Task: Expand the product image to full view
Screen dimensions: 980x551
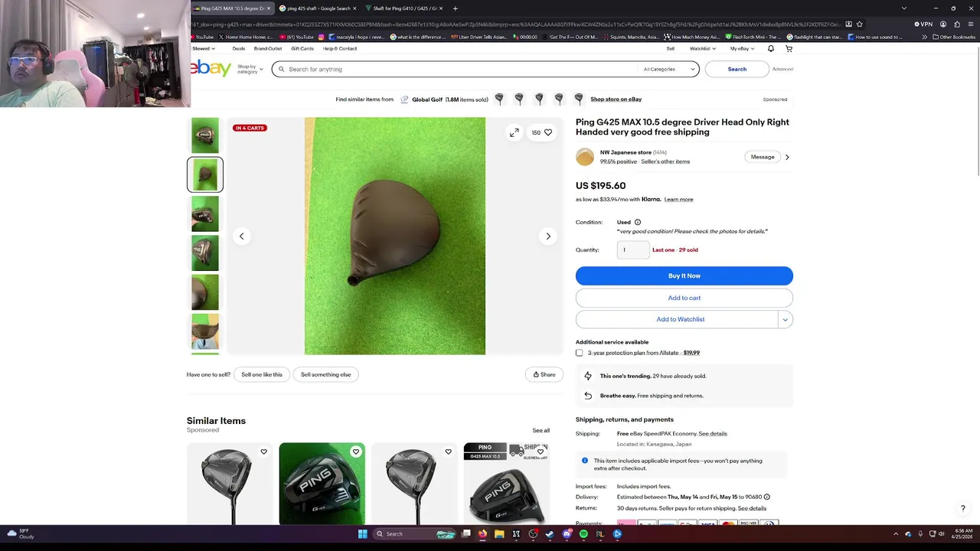Action: point(514,132)
